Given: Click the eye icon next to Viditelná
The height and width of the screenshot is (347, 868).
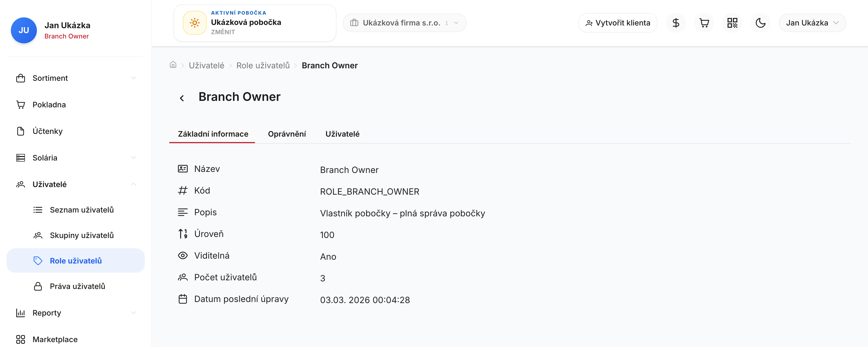Looking at the screenshot, I should tap(183, 256).
